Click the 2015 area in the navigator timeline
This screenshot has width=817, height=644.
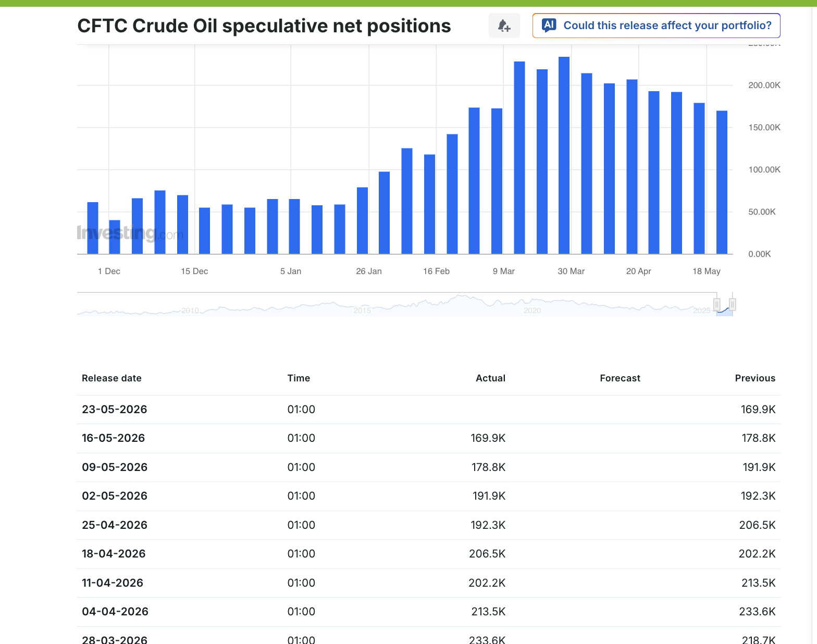point(362,311)
